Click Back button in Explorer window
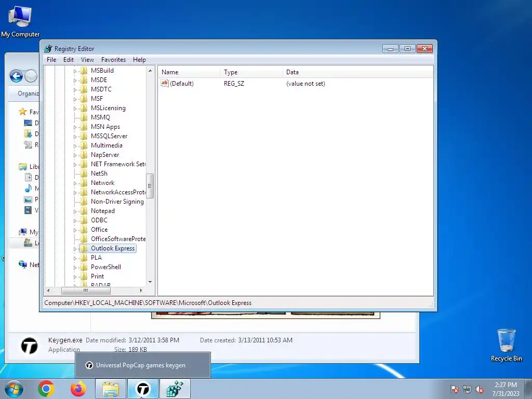Image resolution: width=532 pixels, height=399 pixels. tap(16, 76)
